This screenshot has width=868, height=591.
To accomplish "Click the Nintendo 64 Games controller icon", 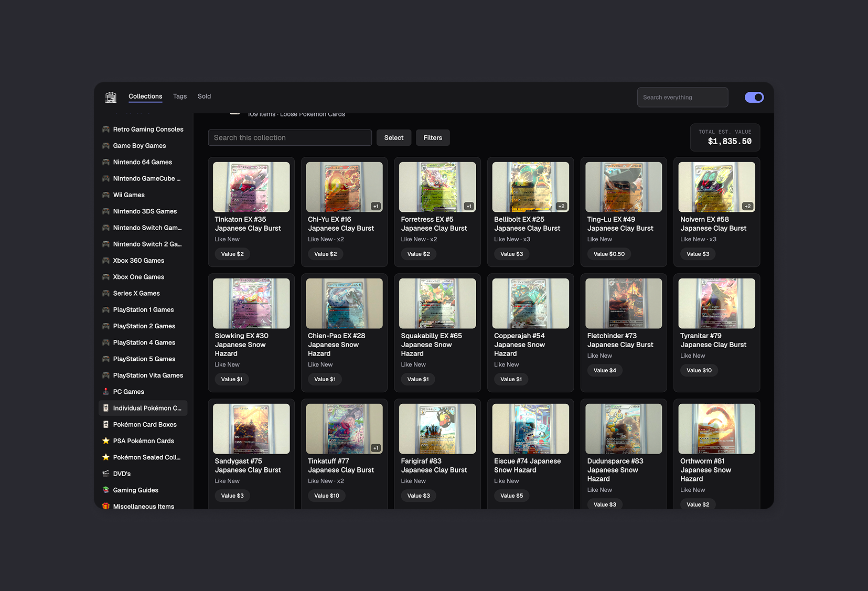I will 106,162.
